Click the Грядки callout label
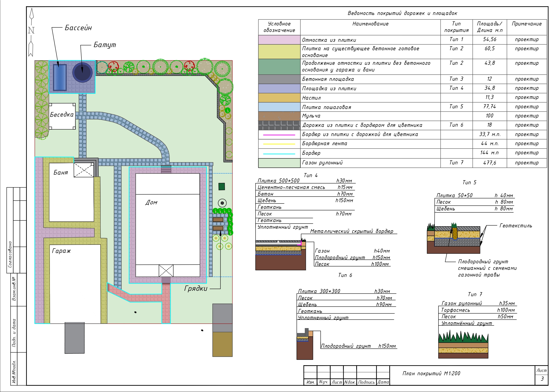The width and height of the screenshot is (555, 392). (x=196, y=289)
